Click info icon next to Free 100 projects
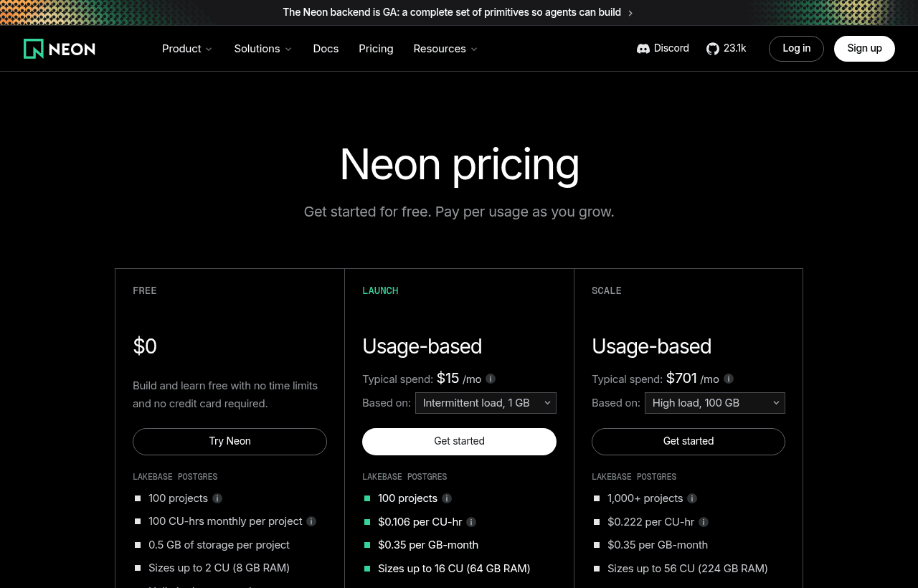 [217, 498]
